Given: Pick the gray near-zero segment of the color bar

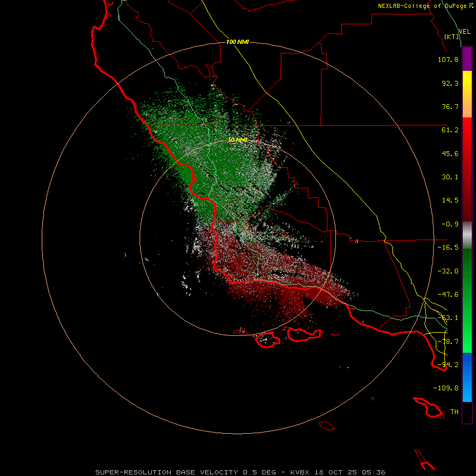Looking at the screenshot, I should click(467, 235).
